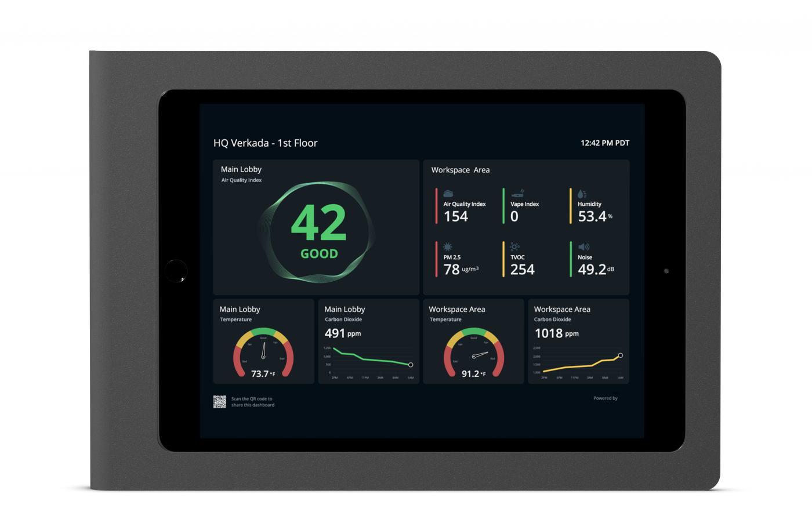The width and height of the screenshot is (812, 523).
Task: Click the 91.2 °F temperature reading
Action: pyautogui.click(x=474, y=374)
